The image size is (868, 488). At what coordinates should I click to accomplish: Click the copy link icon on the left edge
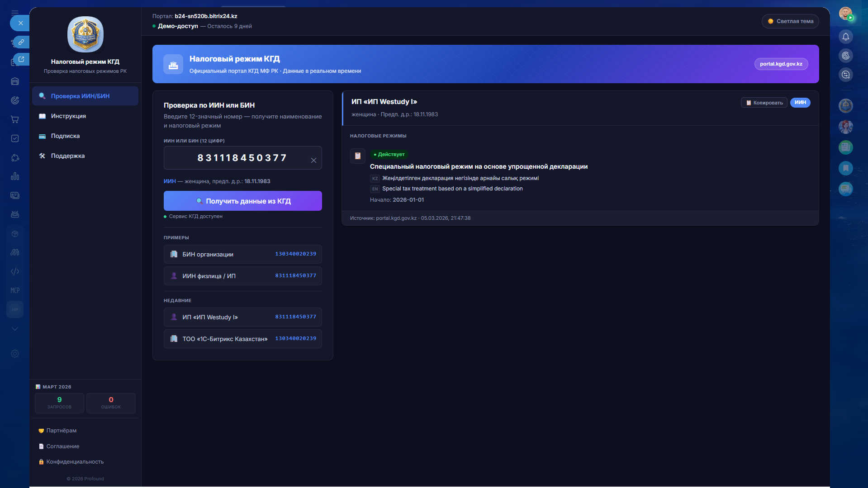[x=21, y=42]
